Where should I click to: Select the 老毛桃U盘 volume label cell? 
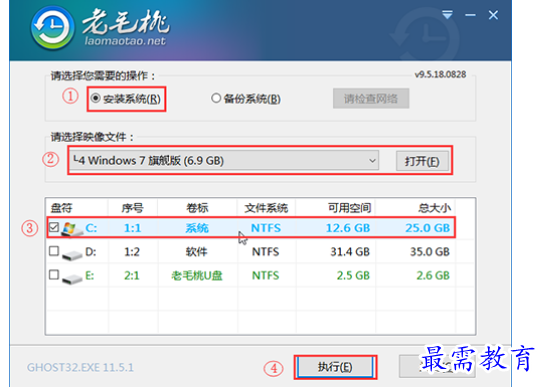[x=197, y=275]
